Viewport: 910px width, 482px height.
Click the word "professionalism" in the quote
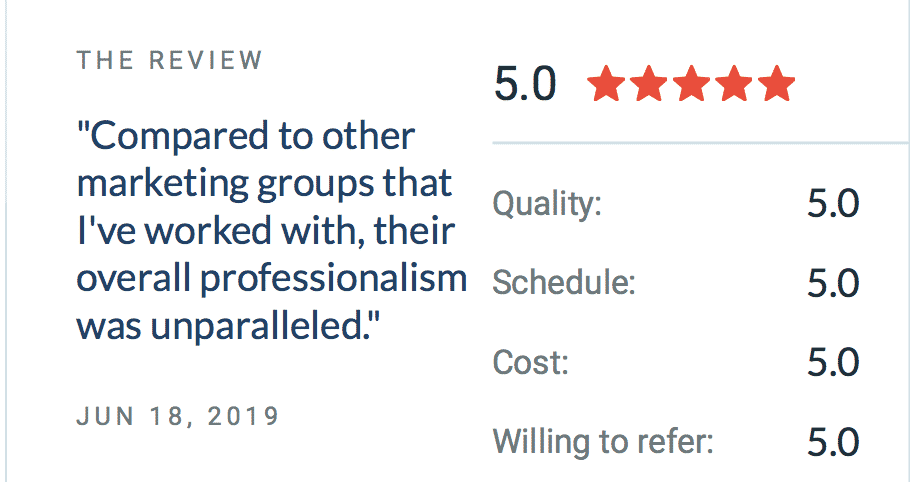point(334,280)
